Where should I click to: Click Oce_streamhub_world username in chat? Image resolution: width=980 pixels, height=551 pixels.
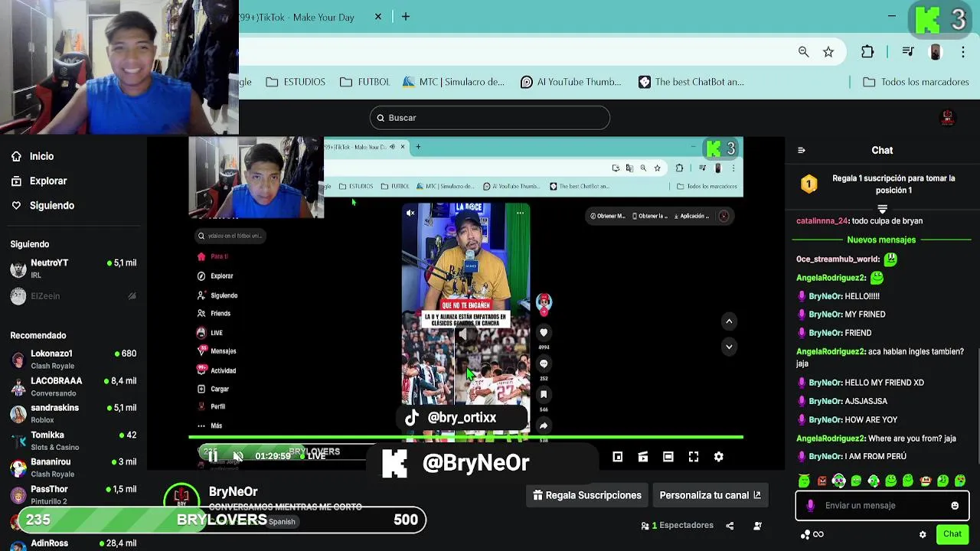pos(838,259)
